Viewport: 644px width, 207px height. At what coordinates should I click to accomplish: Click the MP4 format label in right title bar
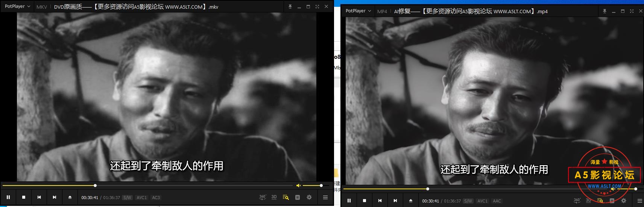(382, 11)
